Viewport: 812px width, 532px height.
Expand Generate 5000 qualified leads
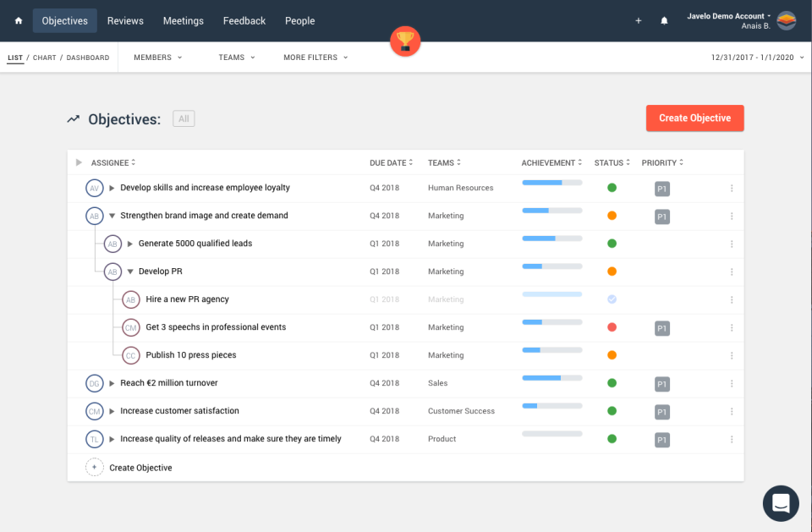pos(130,244)
